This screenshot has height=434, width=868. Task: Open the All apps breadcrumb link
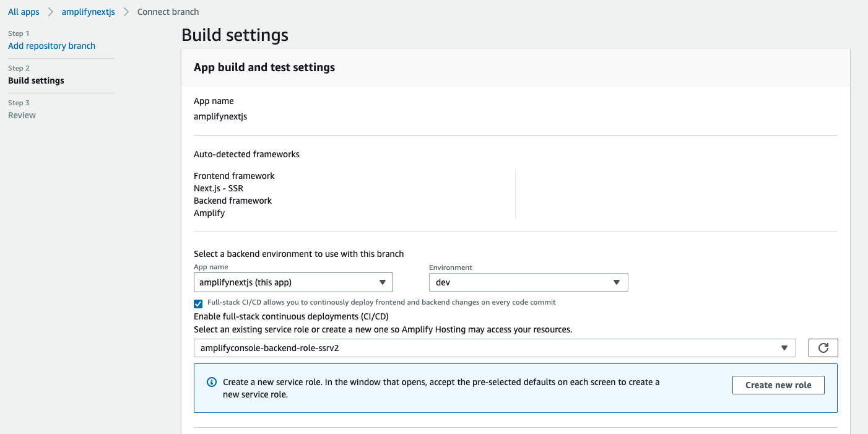point(24,12)
